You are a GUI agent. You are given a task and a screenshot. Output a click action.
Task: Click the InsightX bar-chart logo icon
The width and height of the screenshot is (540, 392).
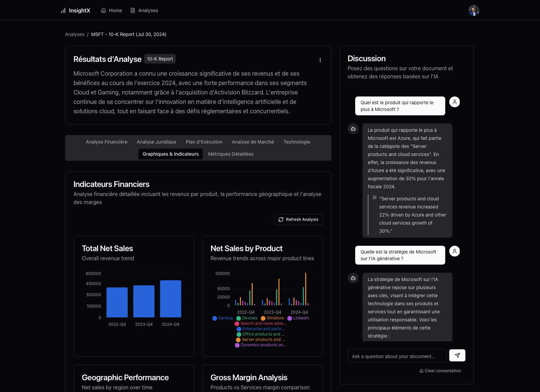pos(63,10)
